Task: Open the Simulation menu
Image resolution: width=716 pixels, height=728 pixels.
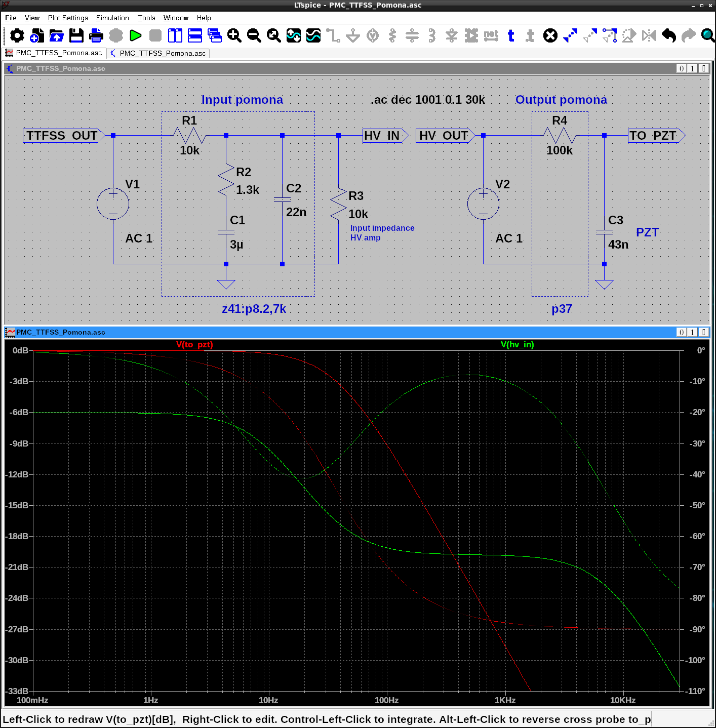Action: pos(112,18)
